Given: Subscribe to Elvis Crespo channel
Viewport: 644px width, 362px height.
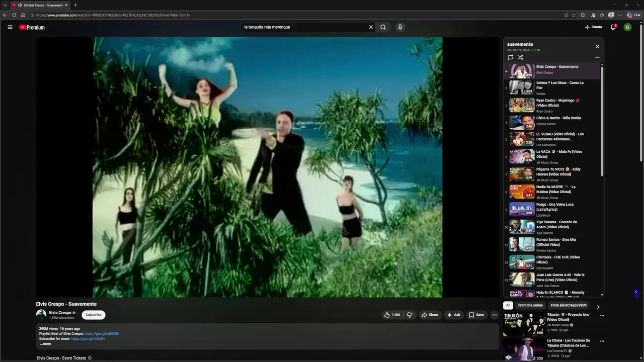Looking at the screenshot, I should pyautogui.click(x=93, y=315).
